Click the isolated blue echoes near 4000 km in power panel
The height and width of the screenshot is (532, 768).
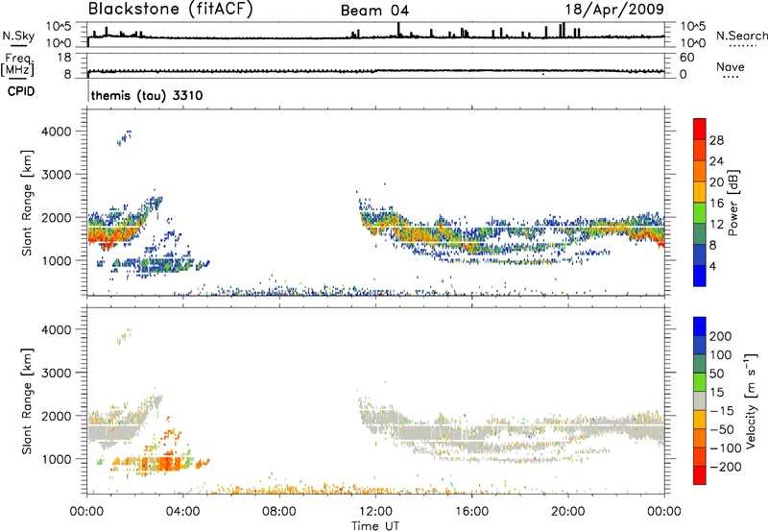point(124,137)
